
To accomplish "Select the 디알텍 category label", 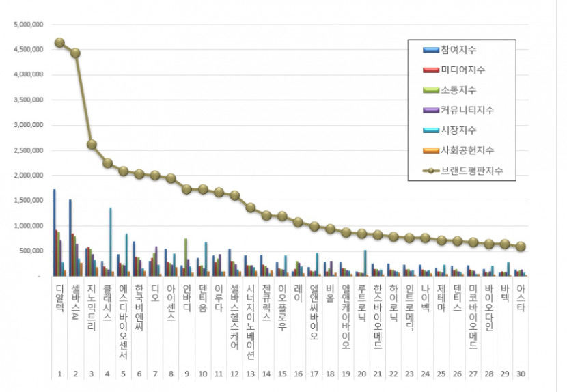I will tap(59, 298).
